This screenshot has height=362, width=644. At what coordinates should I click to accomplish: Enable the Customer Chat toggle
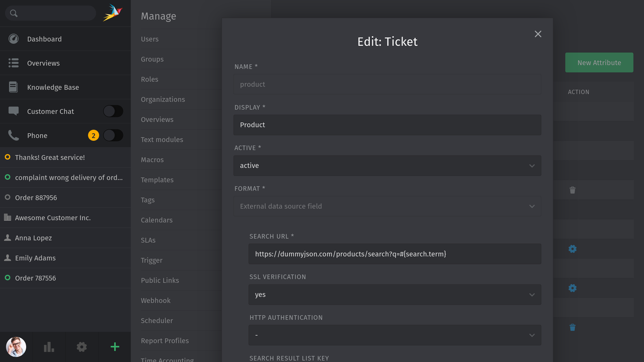[x=113, y=111]
